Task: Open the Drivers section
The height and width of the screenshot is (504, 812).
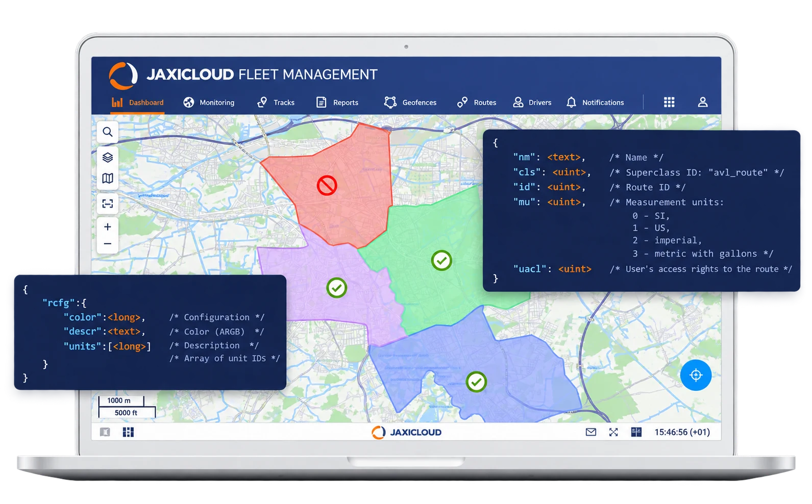Action: click(x=532, y=103)
